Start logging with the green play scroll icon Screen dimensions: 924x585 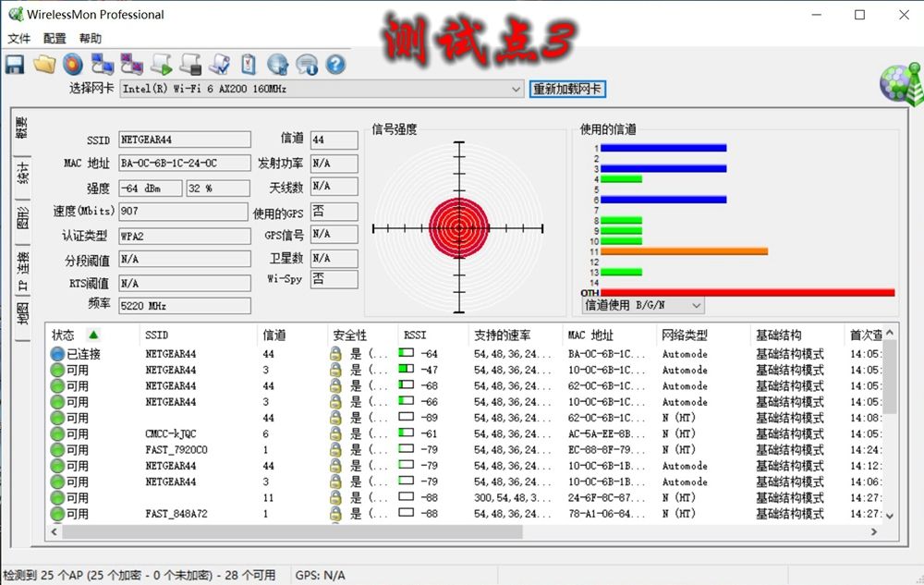162,64
